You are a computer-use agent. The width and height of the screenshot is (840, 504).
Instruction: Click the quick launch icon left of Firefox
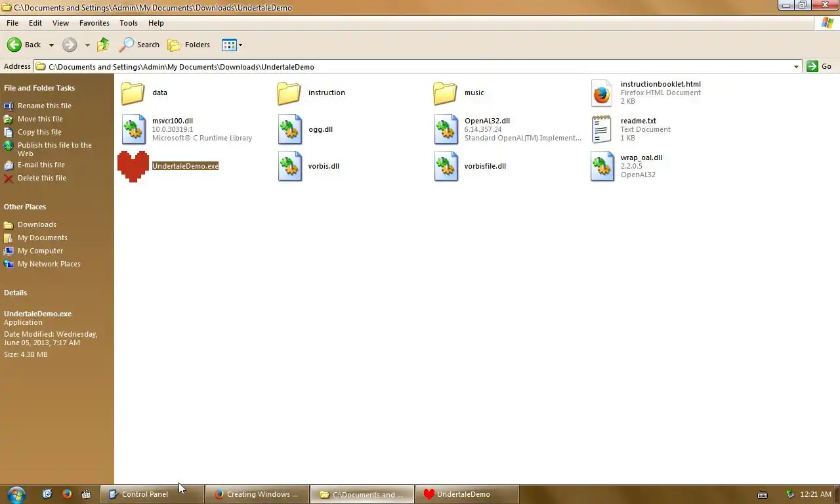coord(47,494)
